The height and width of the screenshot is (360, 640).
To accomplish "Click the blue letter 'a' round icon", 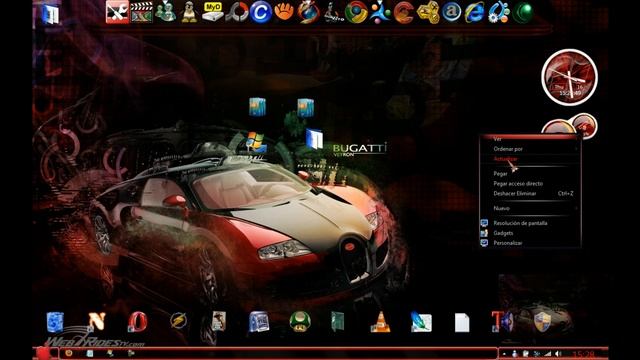I will (451, 12).
